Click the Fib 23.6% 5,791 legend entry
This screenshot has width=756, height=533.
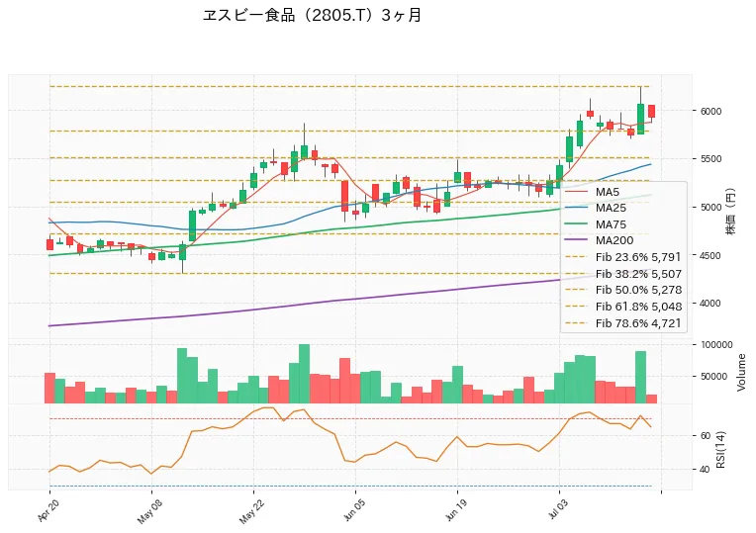[623, 257]
